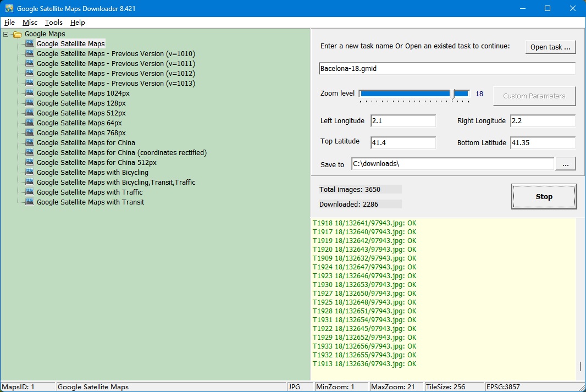Click the Right Longitude input field
This screenshot has height=392, width=586.
point(543,121)
